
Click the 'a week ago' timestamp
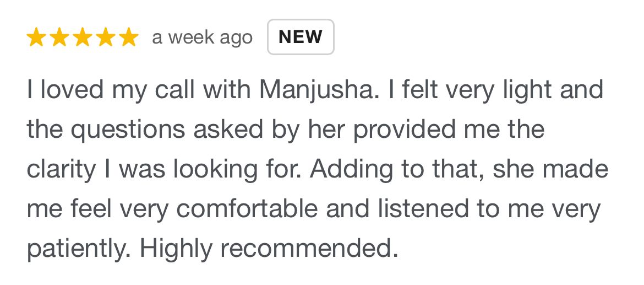pyautogui.click(x=202, y=38)
